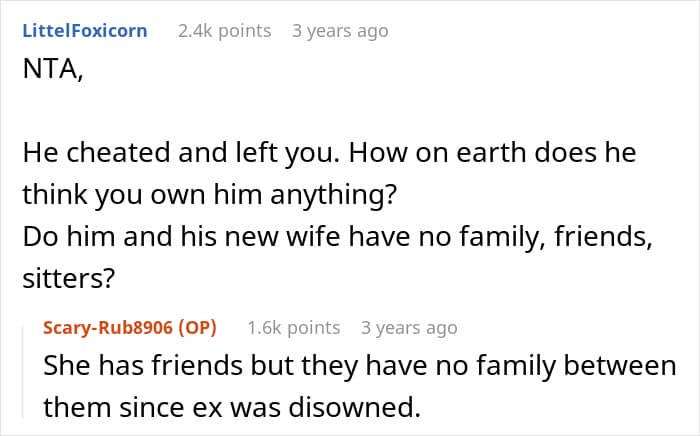Click the line 'think you own him anything?'

[x=206, y=197]
